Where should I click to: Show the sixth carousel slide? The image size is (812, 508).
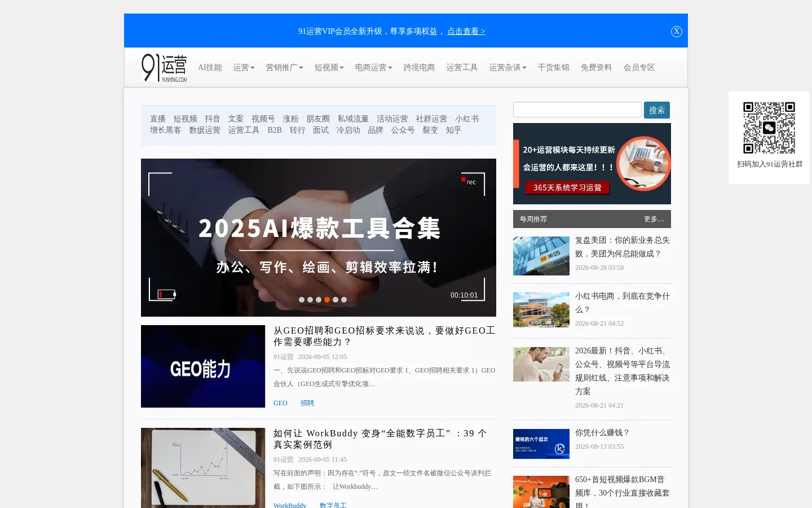click(x=344, y=300)
